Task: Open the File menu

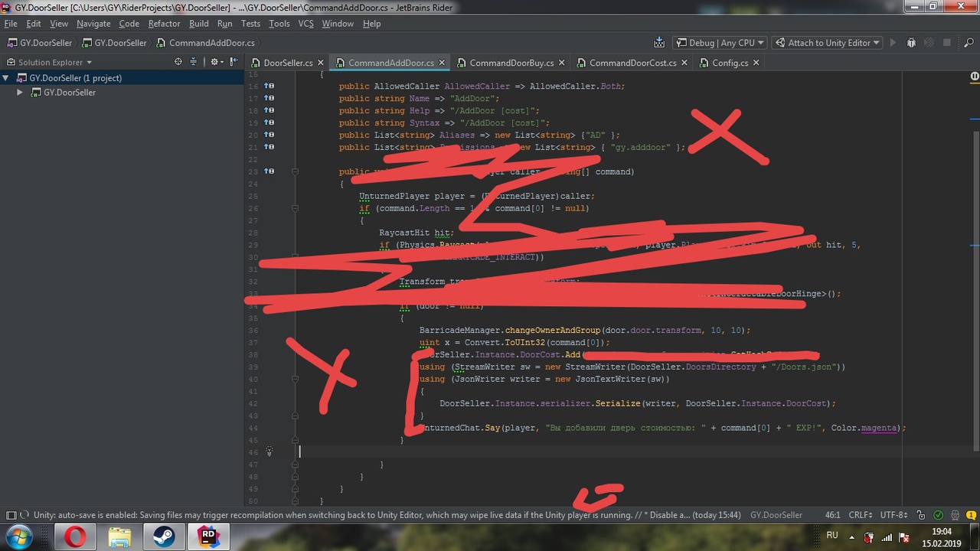Action: [x=11, y=24]
